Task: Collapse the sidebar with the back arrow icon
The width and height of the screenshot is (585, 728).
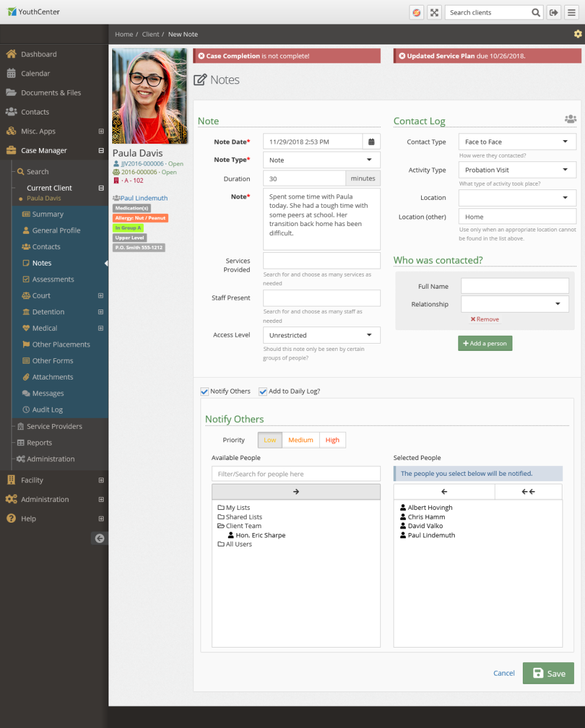Action: coord(99,538)
